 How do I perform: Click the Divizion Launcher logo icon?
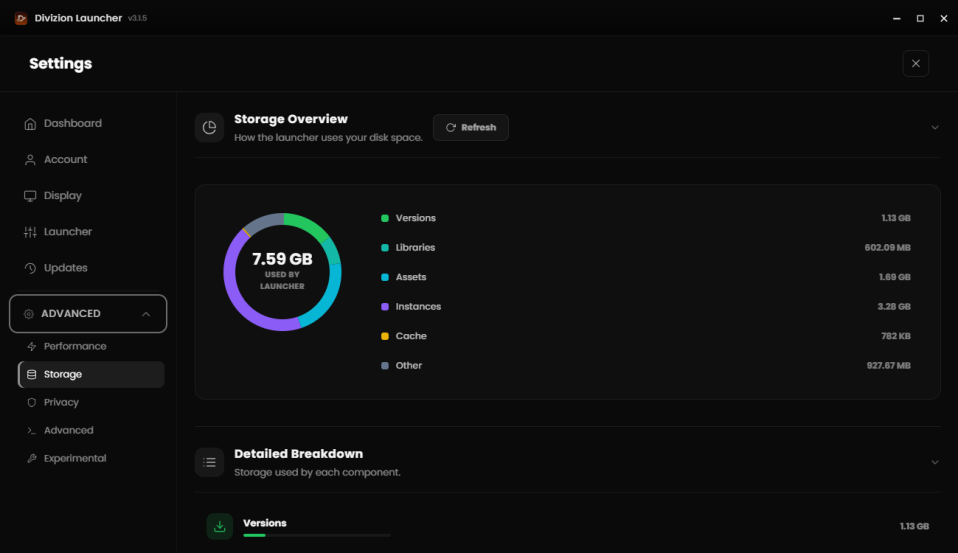(21, 18)
